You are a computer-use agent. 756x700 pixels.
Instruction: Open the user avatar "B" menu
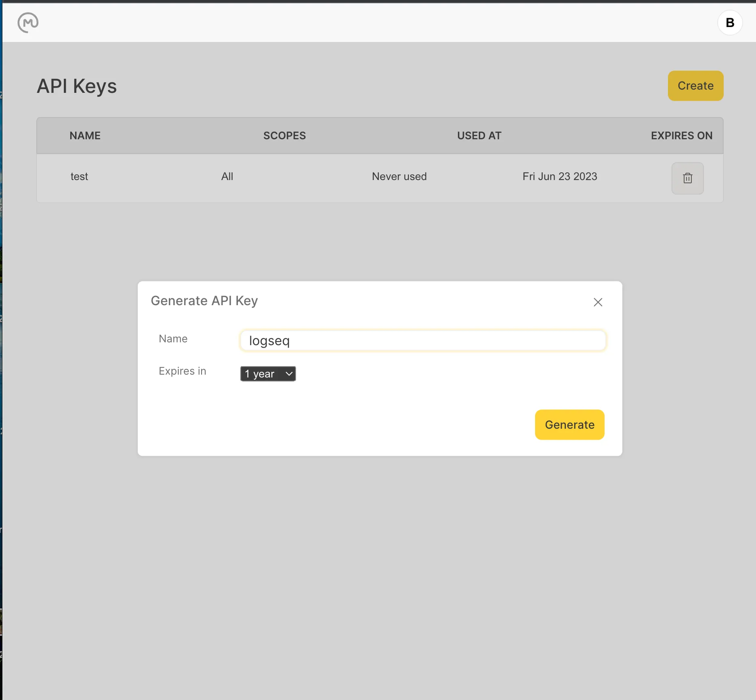pyautogui.click(x=729, y=23)
